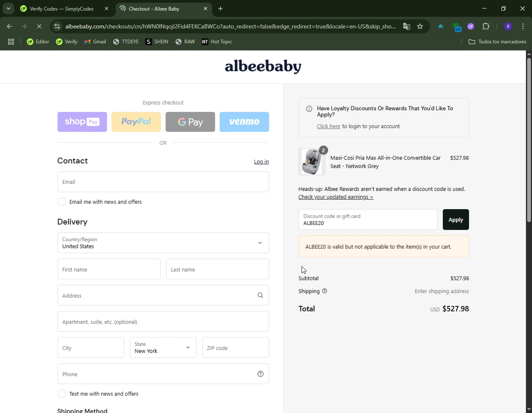Switch to Verify Codes SimplyCodes tab
Viewport: 532px width, 413px height.
pos(62,9)
